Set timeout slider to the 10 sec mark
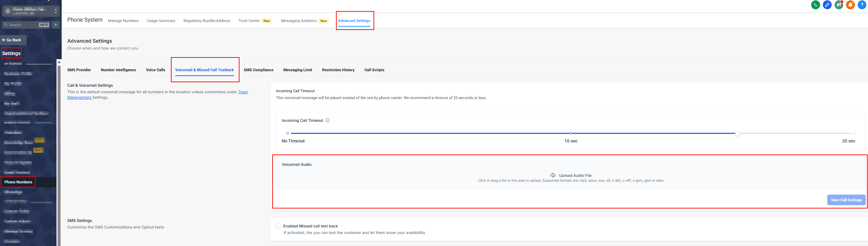Image resolution: width=868 pixels, height=246 pixels. tap(571, 133)
